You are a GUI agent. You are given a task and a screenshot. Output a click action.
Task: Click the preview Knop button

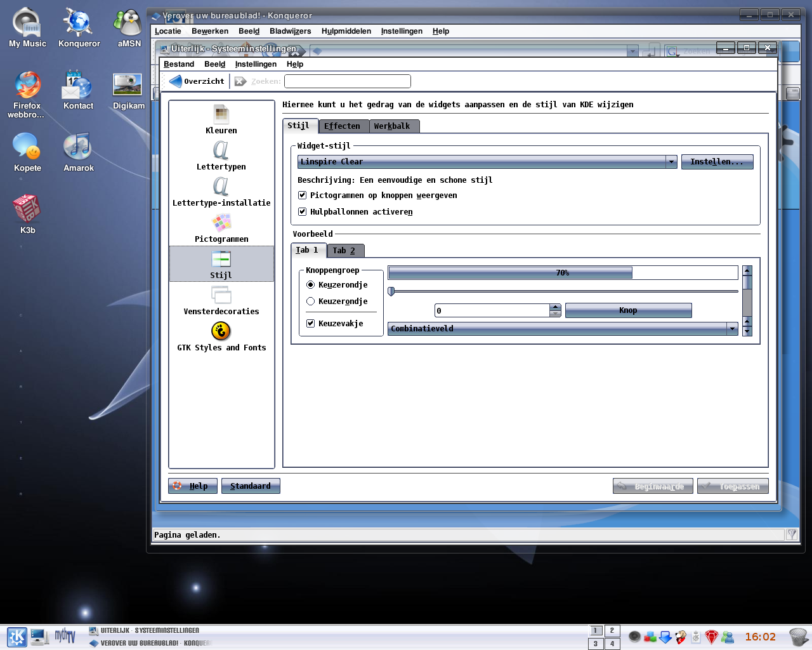point(628,310)
